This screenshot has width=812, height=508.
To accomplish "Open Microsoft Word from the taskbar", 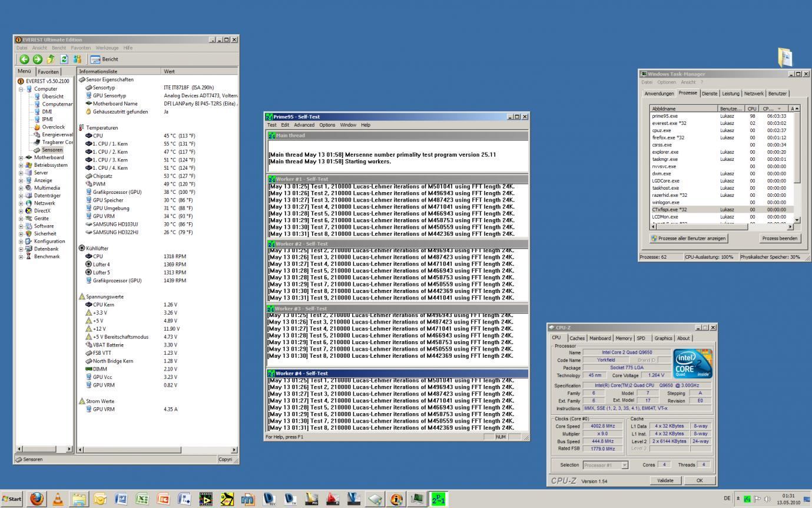I will click(x=121, y=499).
